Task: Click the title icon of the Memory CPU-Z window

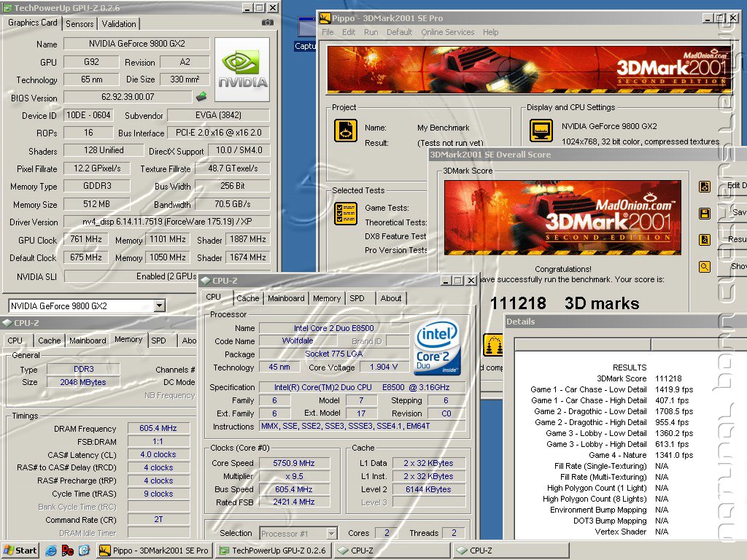Action: 7,323
